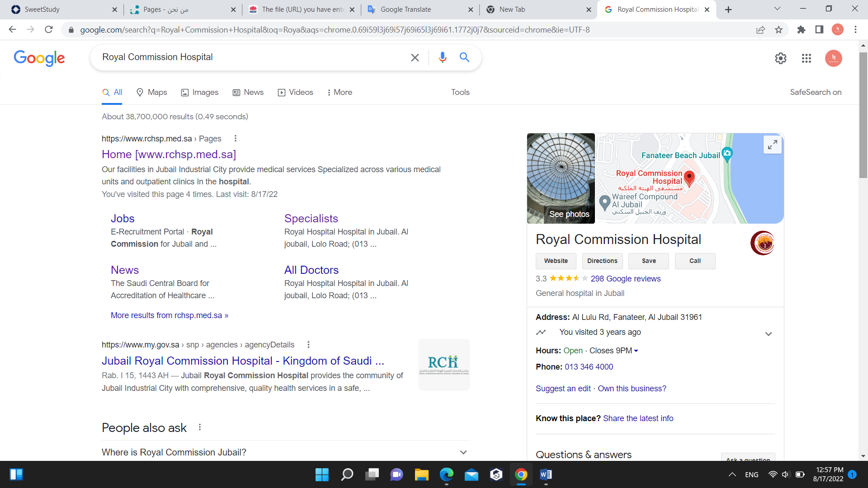
Task: Click SafeSearch on setting
Action: pyautogui.click(x=816, y=92)
